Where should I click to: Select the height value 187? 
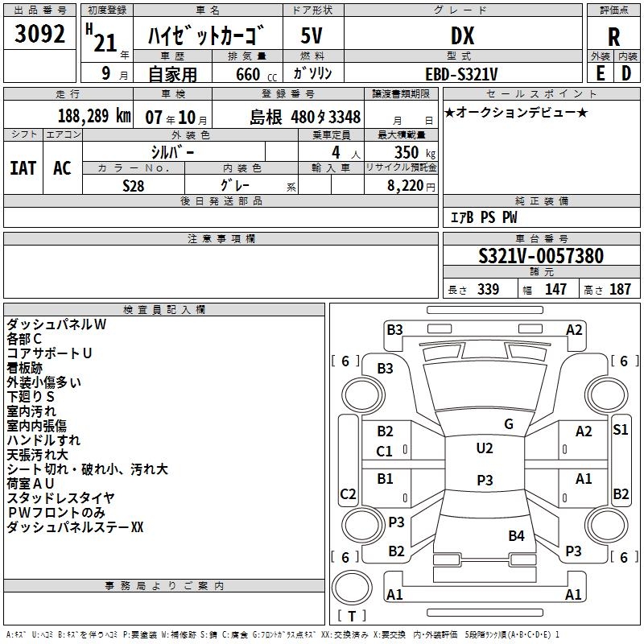[x=620, y=289]
